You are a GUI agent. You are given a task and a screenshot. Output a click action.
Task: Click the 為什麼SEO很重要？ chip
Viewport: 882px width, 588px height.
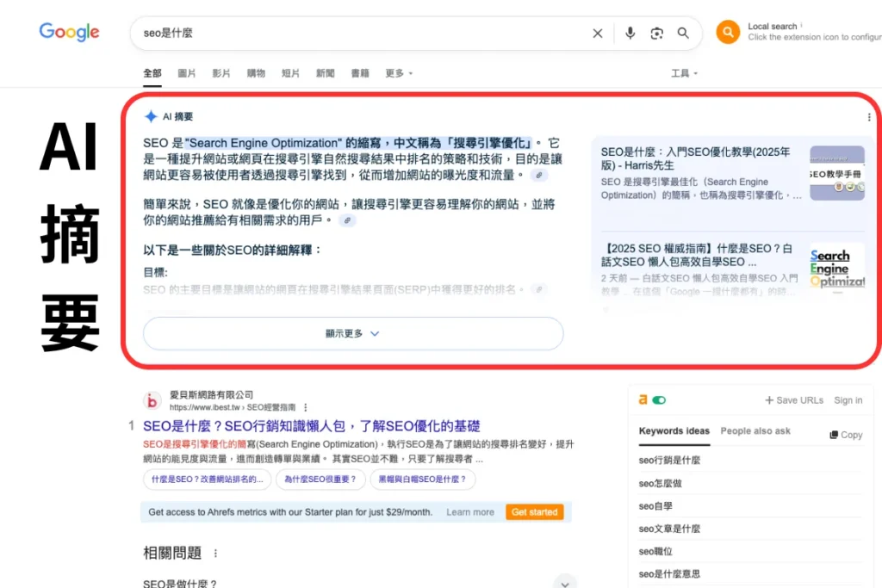pyautogui.click(x=320, y=480)
